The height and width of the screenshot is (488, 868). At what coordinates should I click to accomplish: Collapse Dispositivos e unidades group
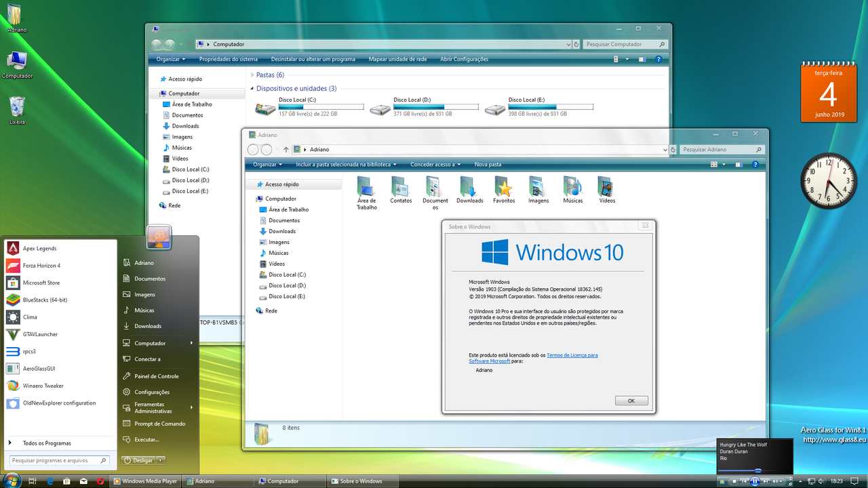(253, 89)
